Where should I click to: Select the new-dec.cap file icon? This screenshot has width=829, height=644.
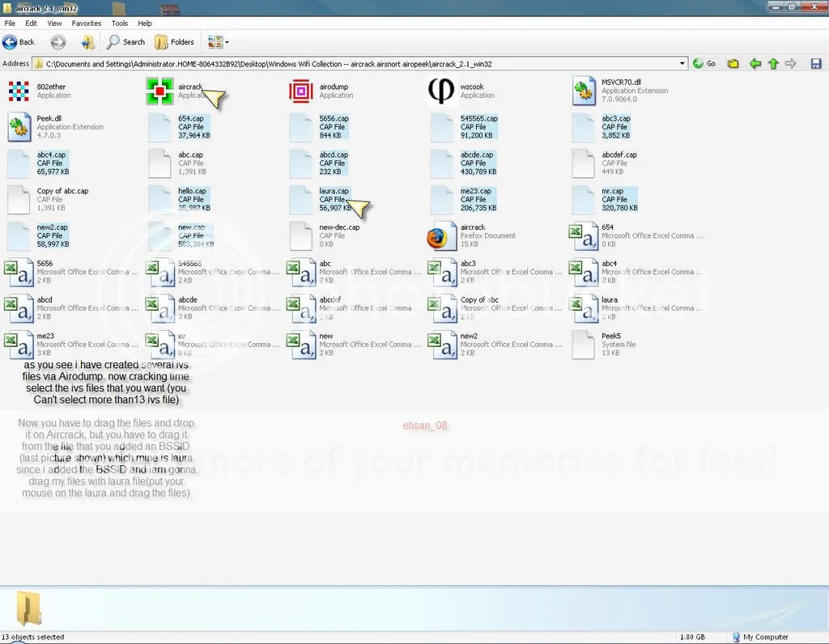click(x=301, y=235)
